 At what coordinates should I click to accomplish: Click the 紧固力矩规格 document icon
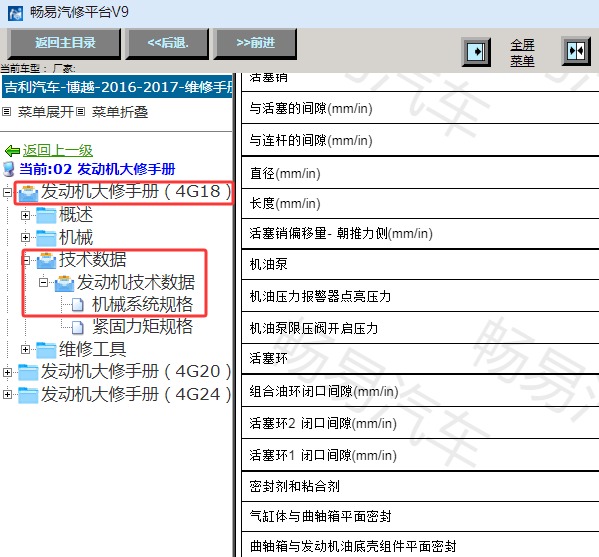(x=78, y=327)
